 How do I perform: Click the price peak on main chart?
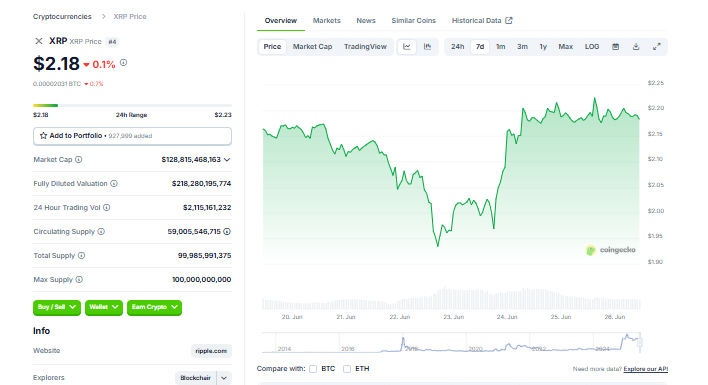click(x=595, y=98)
